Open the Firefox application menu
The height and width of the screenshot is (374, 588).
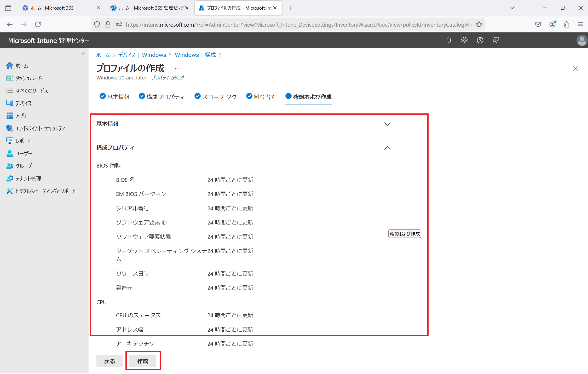click(x=580, y=24)
